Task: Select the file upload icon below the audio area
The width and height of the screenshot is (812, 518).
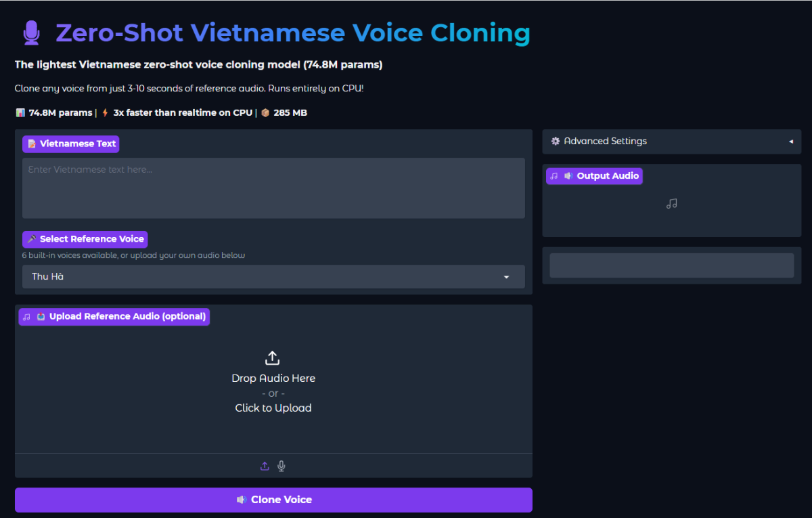Action: tap(265, 466)
